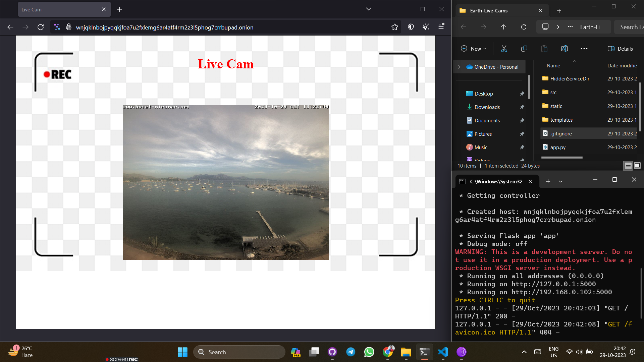
Task: Select the Earth-Live-Cams Explorer tab
Action: pyautogui.click(x=490, y=10)
